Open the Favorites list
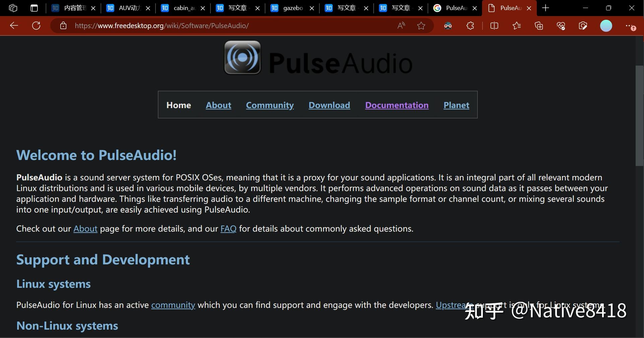644x338 pixels. 516,25
